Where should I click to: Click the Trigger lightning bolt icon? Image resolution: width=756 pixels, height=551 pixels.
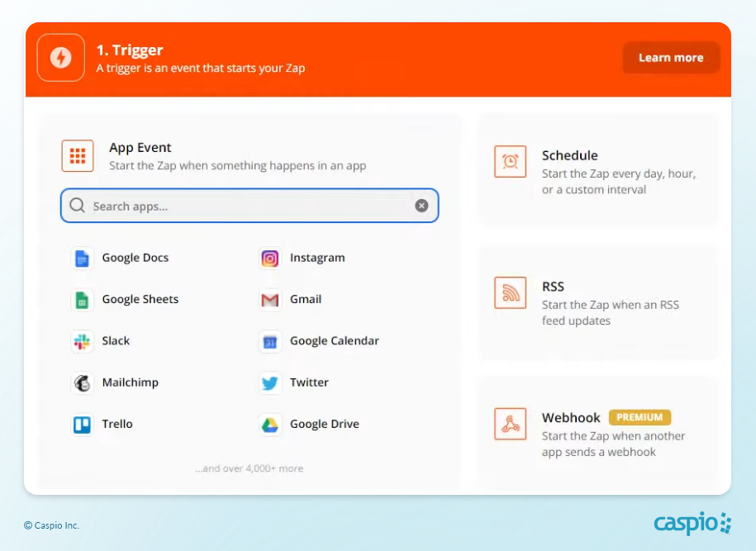(x=61, y=58)
